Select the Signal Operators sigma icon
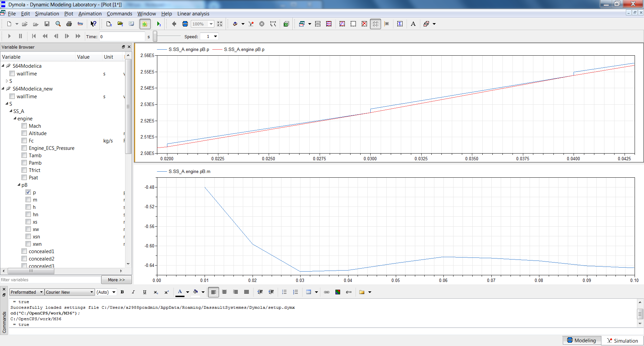Viewport: 644px width, 346px height. coord(400,24)
